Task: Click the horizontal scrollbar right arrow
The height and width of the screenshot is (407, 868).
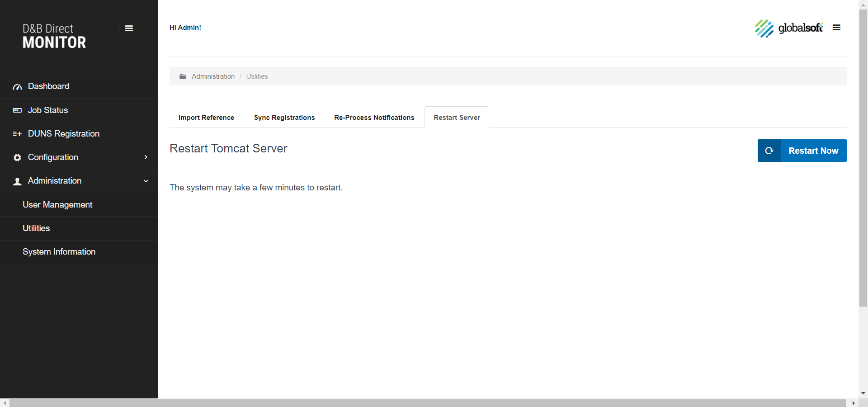Action: click(854, 403)
